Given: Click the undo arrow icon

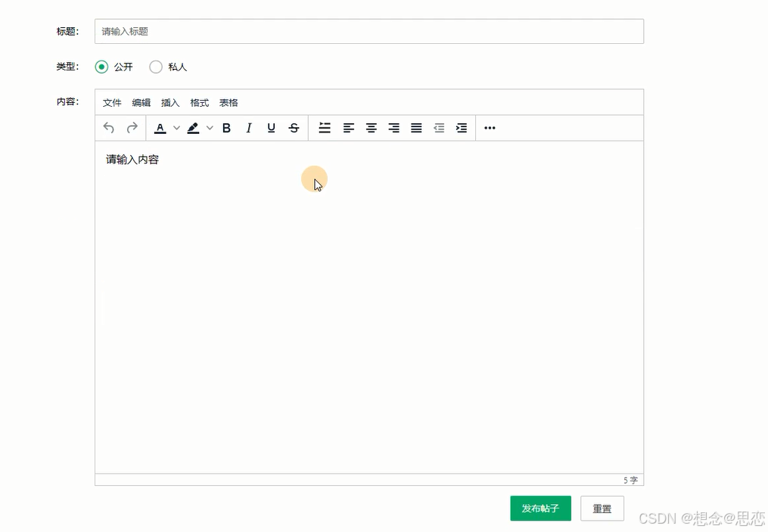Looking at the screenshot, I should click(109, 128).
